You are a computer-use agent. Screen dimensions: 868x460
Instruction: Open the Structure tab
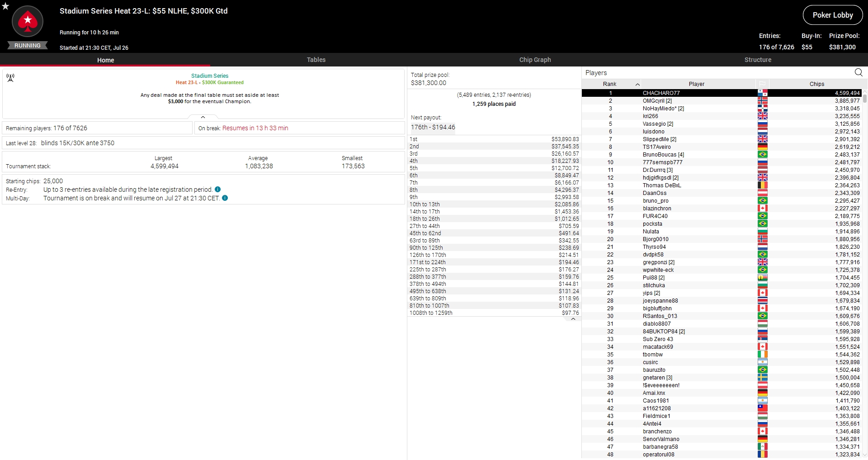(758, 60)
